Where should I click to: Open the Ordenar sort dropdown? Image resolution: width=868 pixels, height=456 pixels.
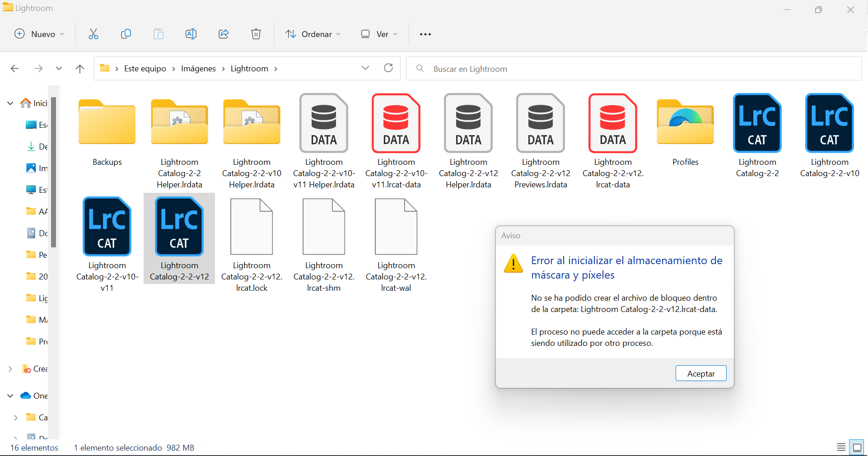(x=313, y=34)
